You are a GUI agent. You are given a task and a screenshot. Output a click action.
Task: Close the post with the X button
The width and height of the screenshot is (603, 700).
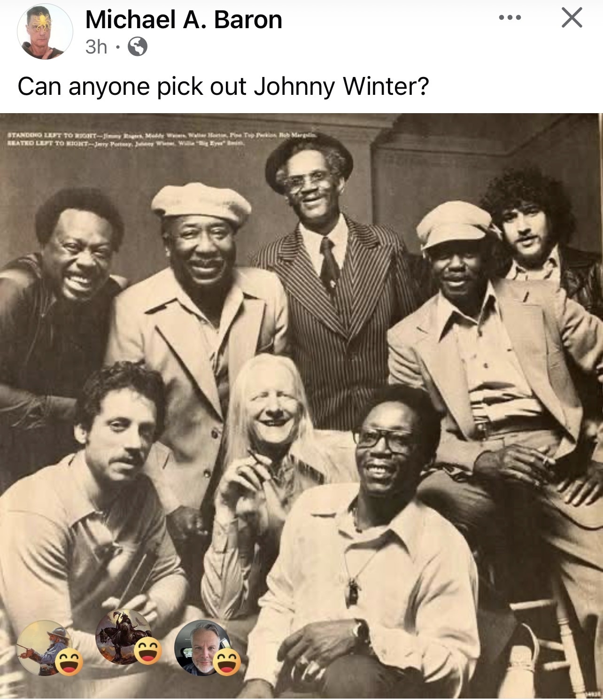click(x=572, y=18)
